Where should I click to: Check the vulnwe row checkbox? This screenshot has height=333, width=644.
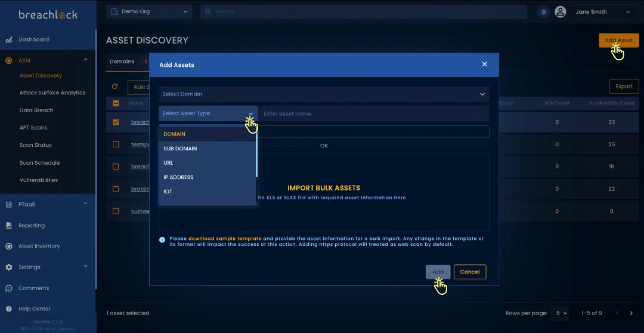click(116, 211)
